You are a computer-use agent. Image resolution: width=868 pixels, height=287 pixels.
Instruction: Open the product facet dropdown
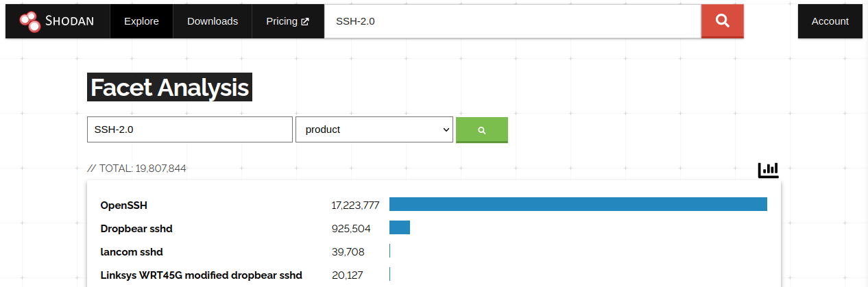coord(374,129)
